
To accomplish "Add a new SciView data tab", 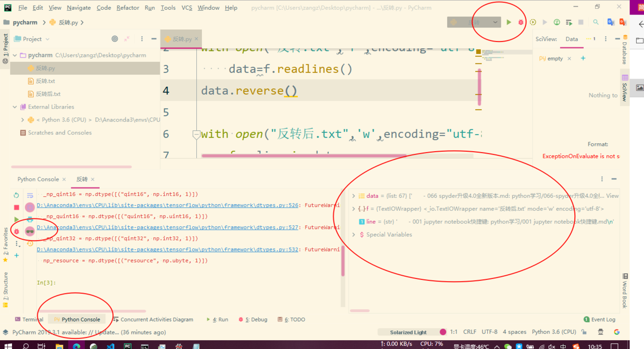I will point(583,58).
